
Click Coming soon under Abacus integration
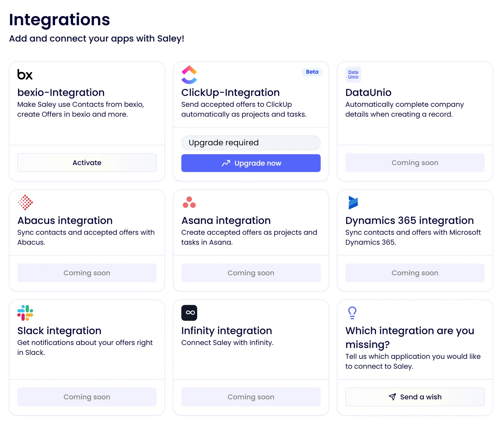[87, 273]
